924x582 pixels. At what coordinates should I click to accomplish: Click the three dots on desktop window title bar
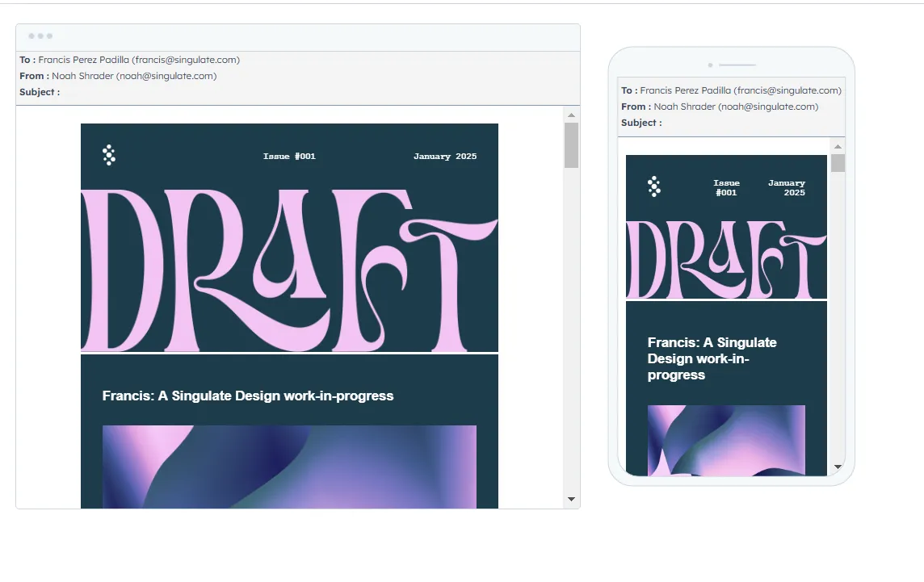pos(40,36)
